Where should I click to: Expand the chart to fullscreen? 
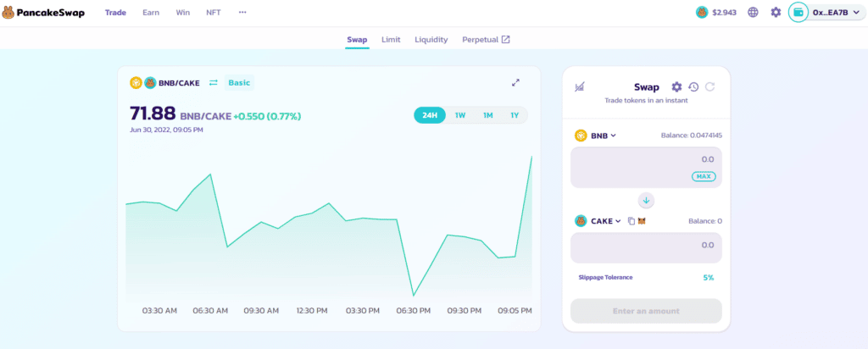tap(515, 83)
